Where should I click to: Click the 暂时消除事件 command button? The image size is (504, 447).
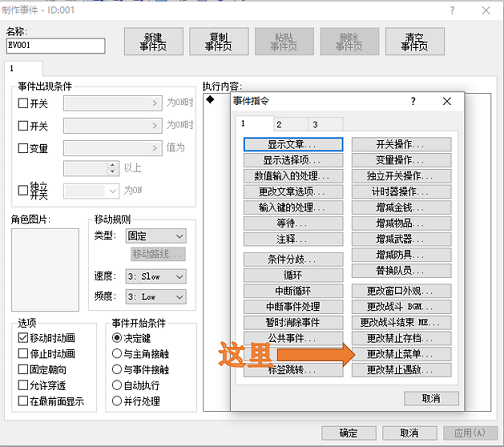click(x=293, y=322)
